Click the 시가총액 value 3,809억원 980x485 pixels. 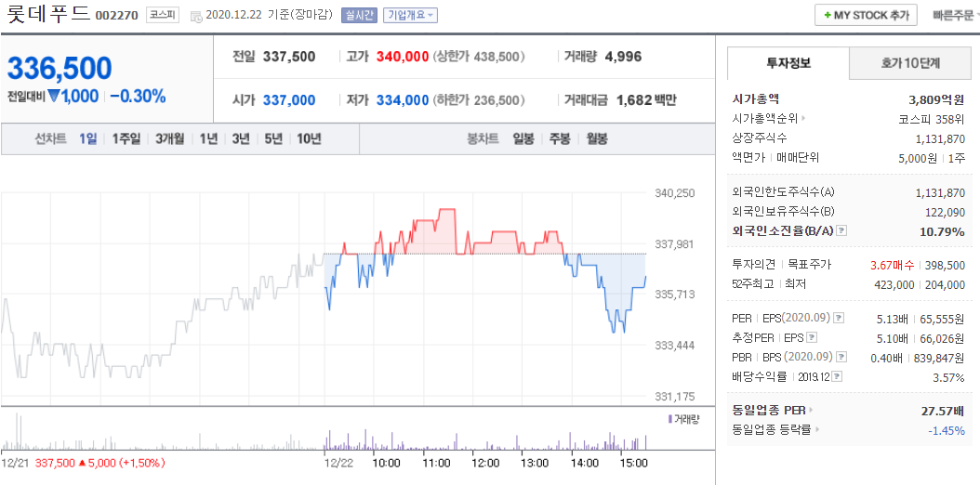point(936,99)
